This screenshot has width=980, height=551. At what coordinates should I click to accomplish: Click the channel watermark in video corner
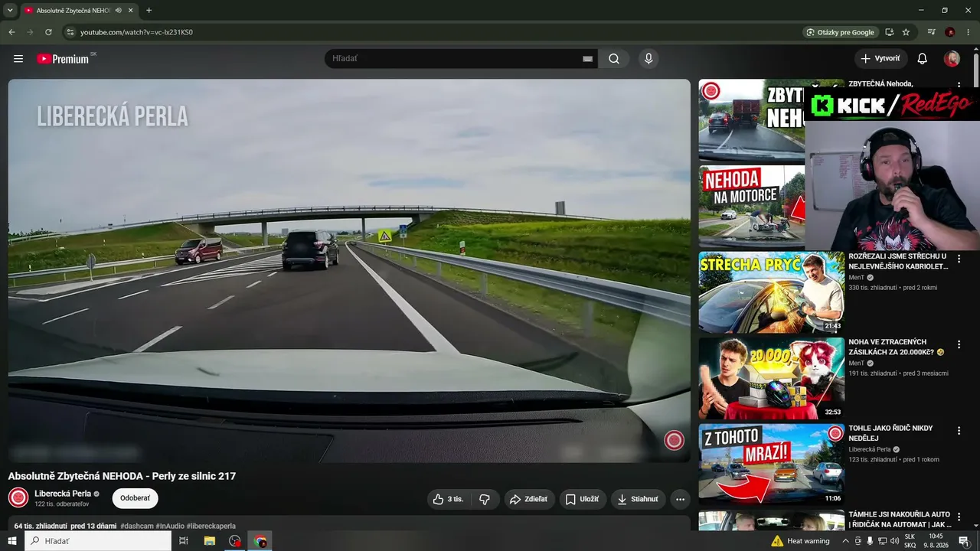point(674,440)
